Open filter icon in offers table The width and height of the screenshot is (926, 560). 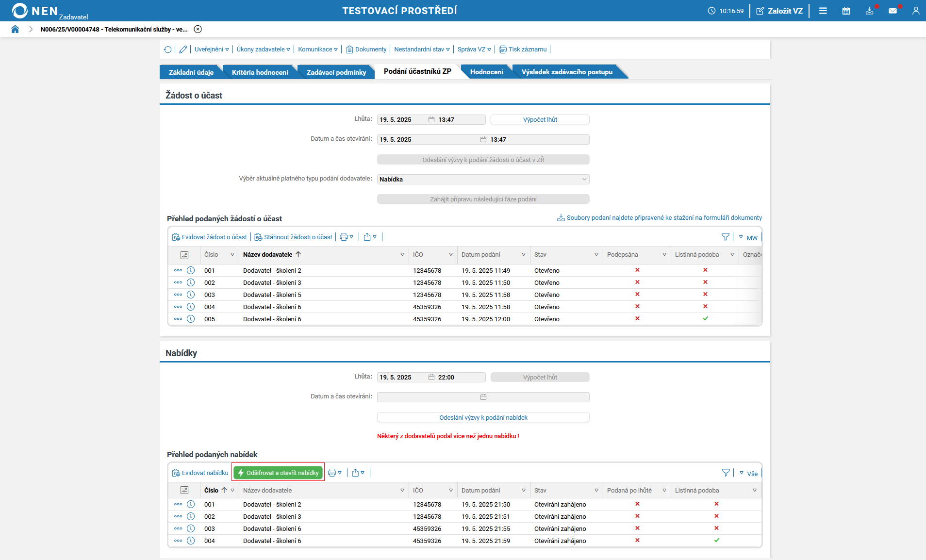[x=726, y=473]
